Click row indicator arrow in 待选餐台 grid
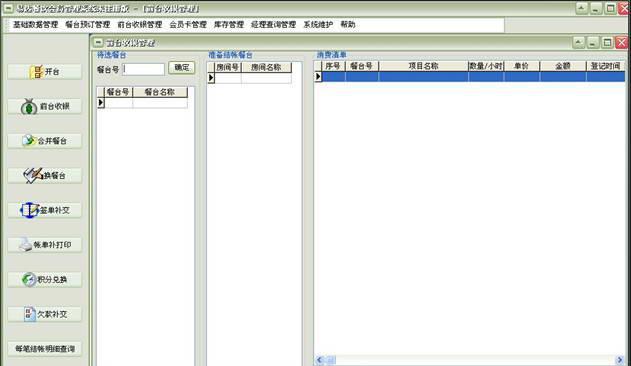The height and width of the screenshot is (366, 631). [101, 103]
